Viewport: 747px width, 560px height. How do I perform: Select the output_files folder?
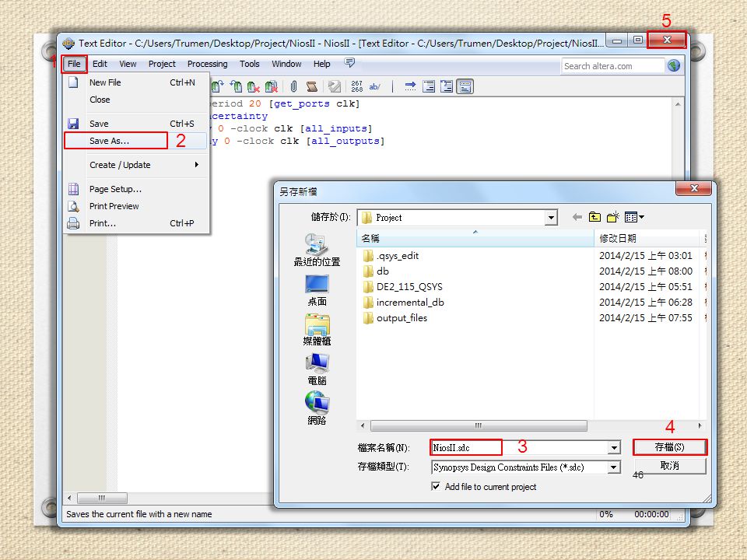pyautogui.click(x=395, y=317)
